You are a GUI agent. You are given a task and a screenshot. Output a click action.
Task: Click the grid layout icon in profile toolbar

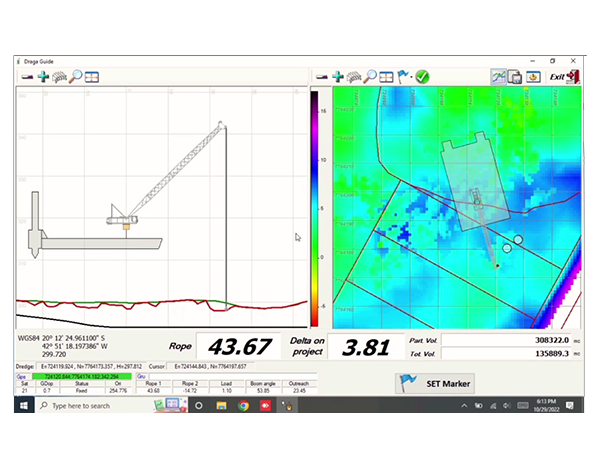point(91,77)
